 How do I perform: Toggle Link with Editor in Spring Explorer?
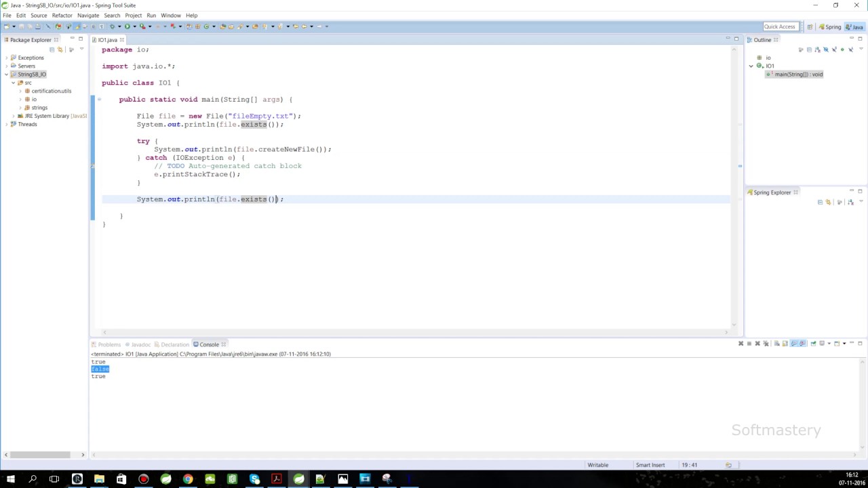[x=828, y=202]
